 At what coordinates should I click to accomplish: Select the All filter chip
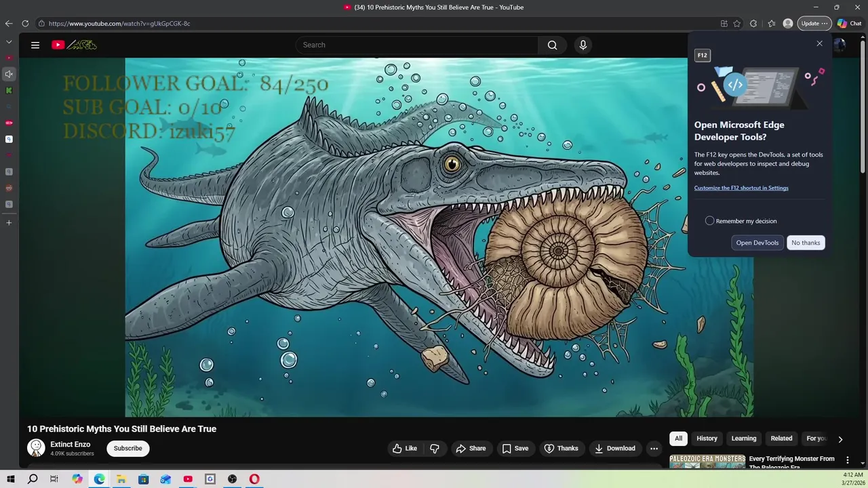point(678,439)
